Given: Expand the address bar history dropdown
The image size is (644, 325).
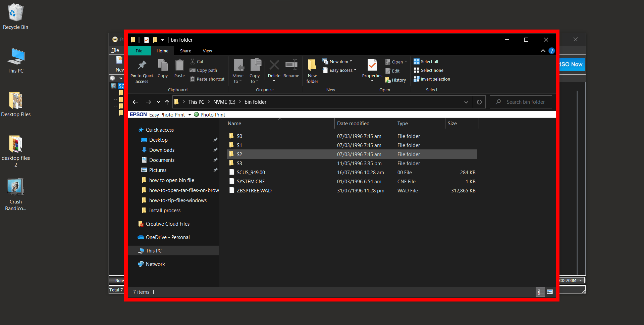Looking at the screenshot, I should [x=466, y=102].
